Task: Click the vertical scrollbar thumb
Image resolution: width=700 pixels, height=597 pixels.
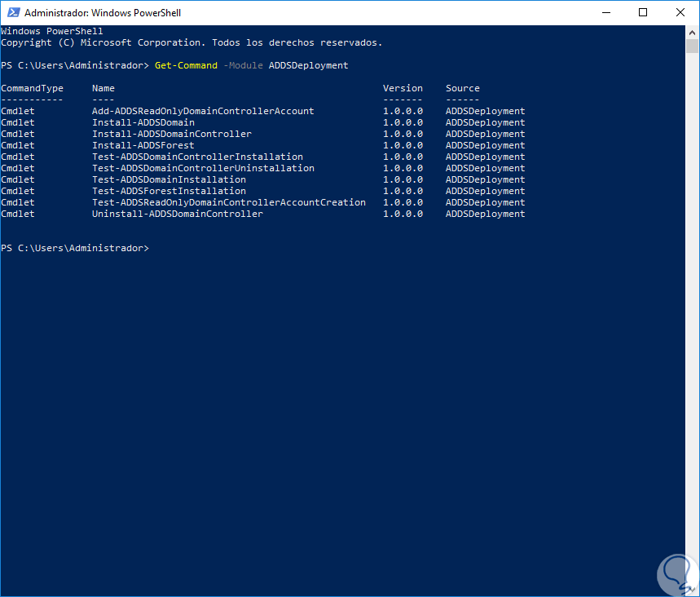Action: (692, 46)
